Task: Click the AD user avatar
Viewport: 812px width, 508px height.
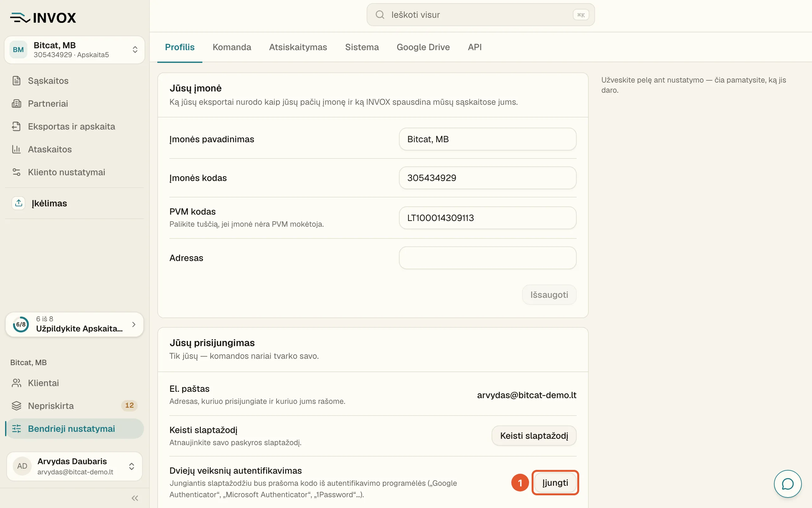Action: (x=22, y=466)
